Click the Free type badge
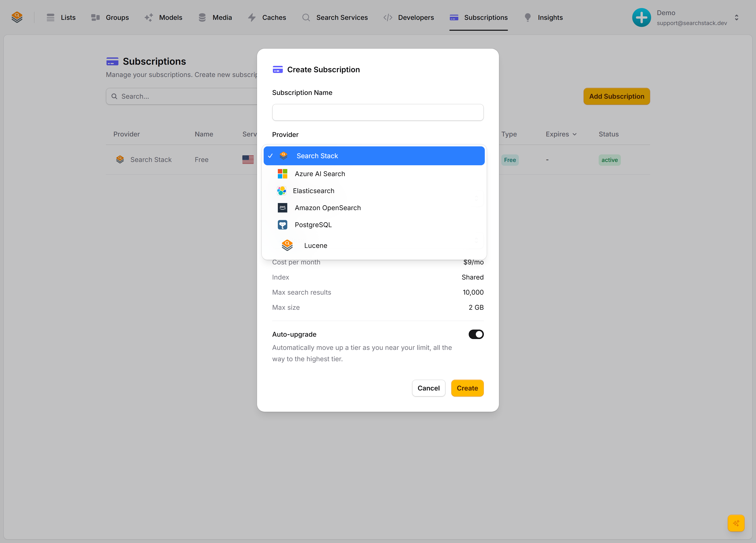The height and width of the screenshot is (543, 756). tap(510, 160)
